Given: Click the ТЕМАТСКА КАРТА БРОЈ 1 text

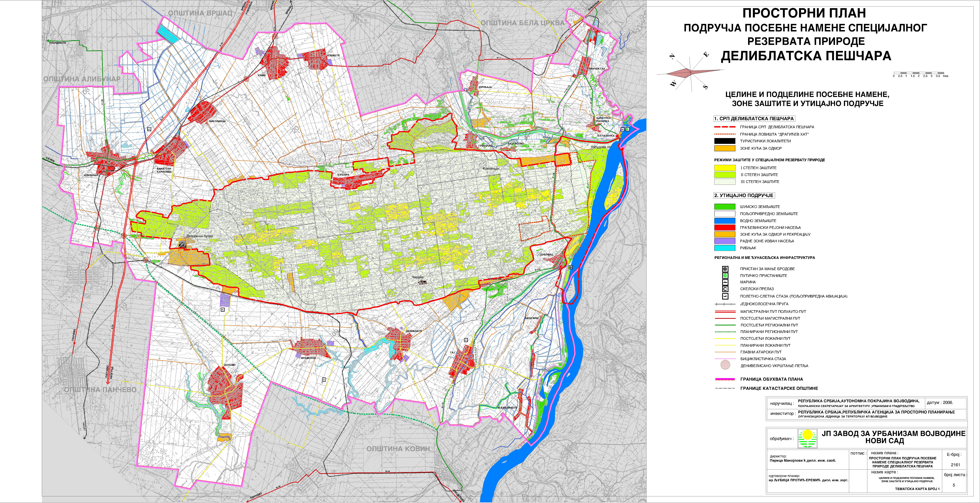Looking at the screenshot, I should click(x=917, y=489).
